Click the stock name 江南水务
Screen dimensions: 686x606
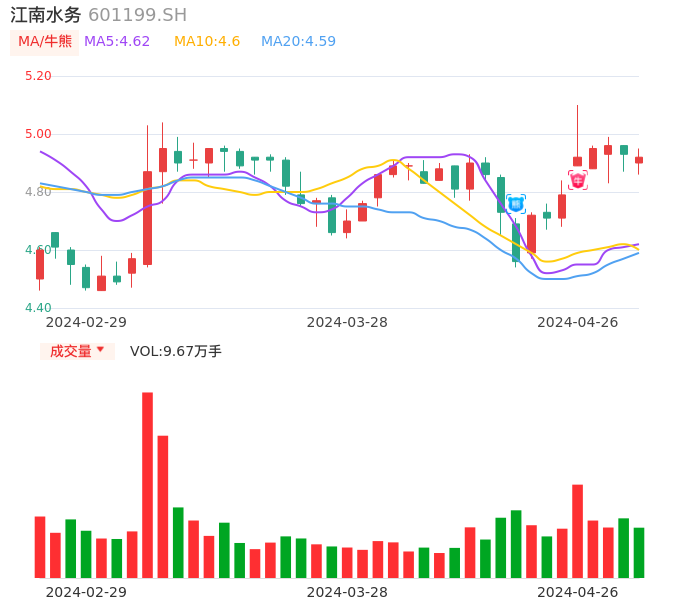coord(46,15)
